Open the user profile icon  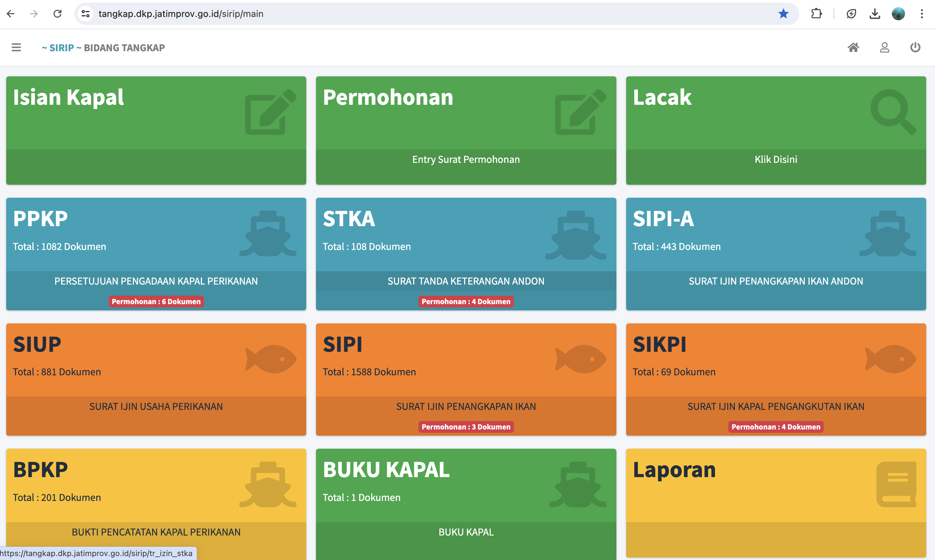pos(884,48)
